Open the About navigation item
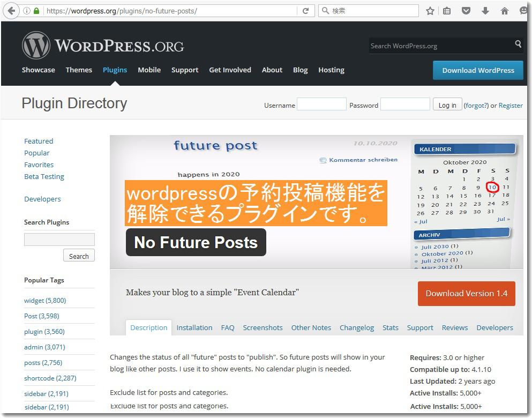This screenshot has height=418, width=532. pyautogui.click(x=272, y=70)
